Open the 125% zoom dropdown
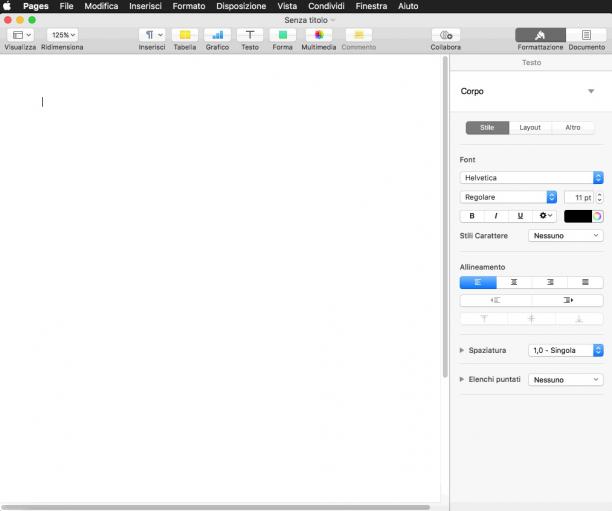612x511 pixels. point(62,35)
